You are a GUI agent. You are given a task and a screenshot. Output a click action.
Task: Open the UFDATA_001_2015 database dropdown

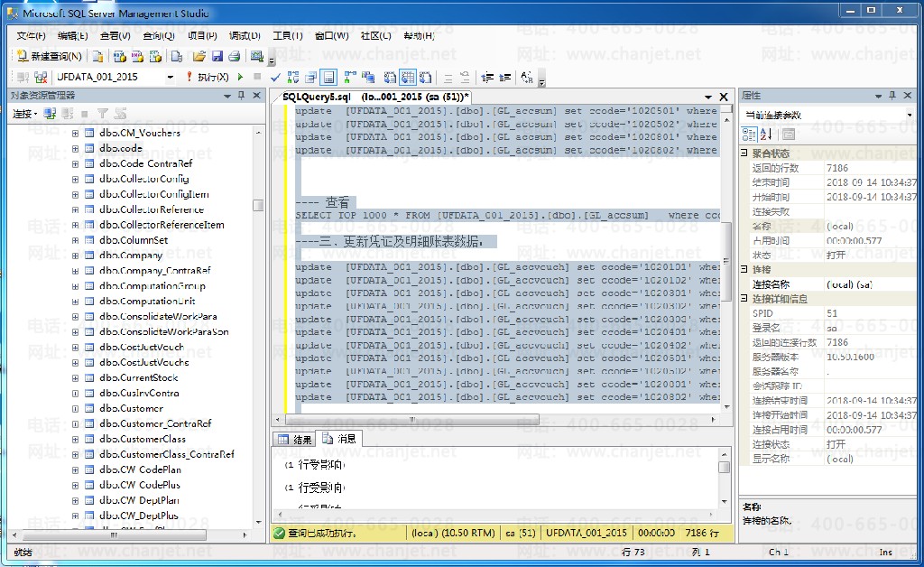click(170, 78)
